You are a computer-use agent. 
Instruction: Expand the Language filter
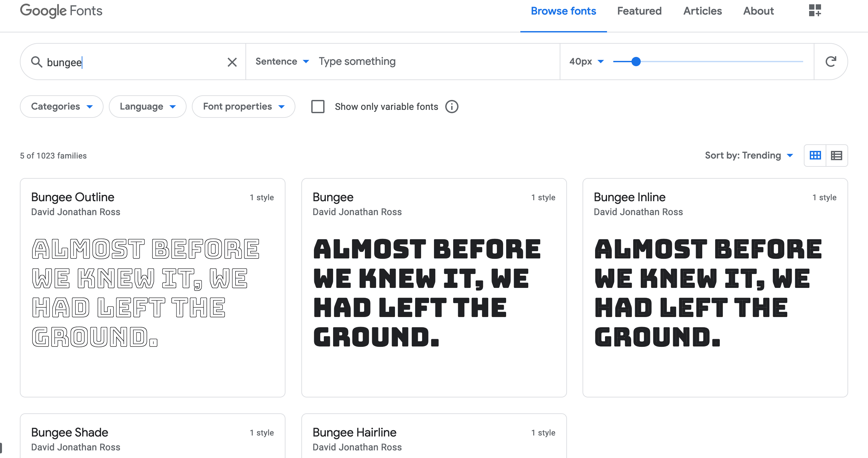pos(148,107)
